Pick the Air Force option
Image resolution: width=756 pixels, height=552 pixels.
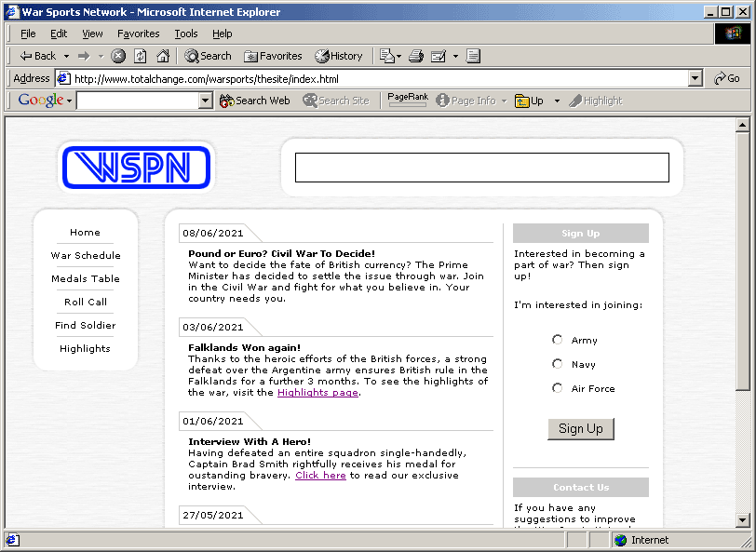[x=557, y=388]
